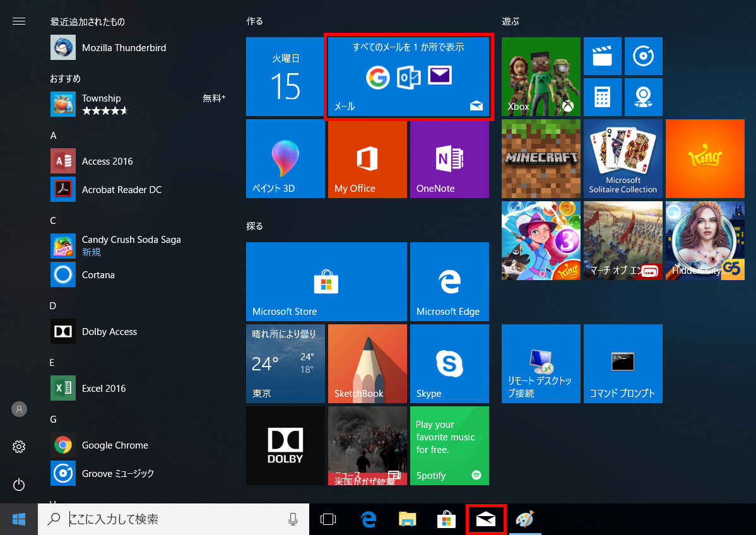
Task: Open File Explorer from the taskbar
Action: (x=408, y=519)
